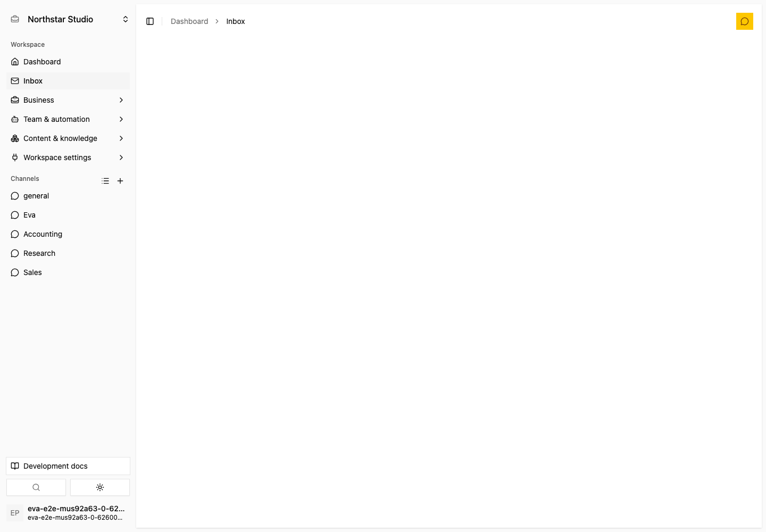Expand Team & automation menu
766x532 pixels.
(68, 119)
